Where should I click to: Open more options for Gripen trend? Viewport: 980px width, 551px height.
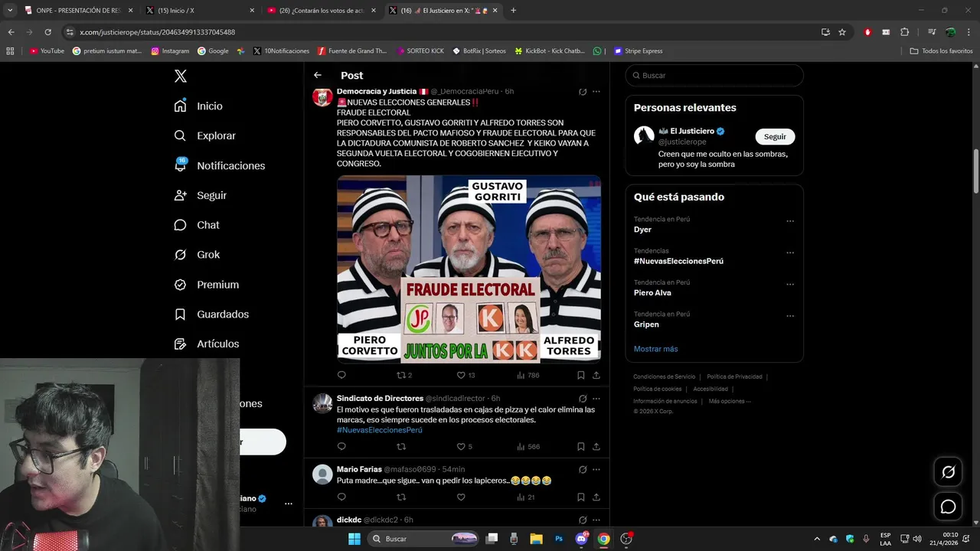(790, 315)
